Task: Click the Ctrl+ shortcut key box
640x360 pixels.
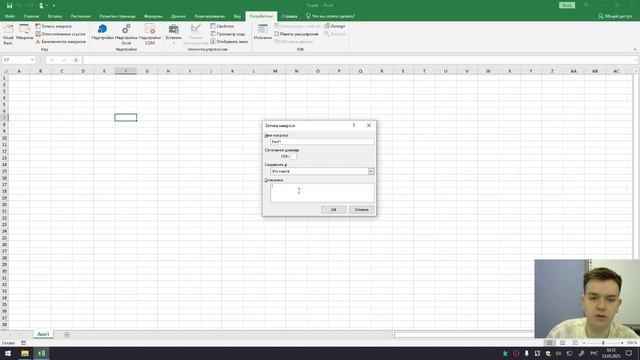Action: (x=294, y=156)
